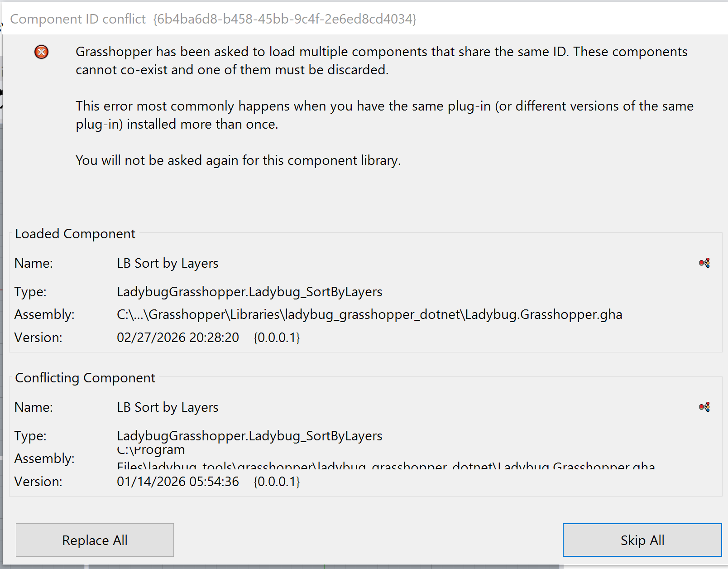728x569 pixels.
Task: Click the Loaded Component's LB Sort by Layers icon
Action: coord(704,263)
